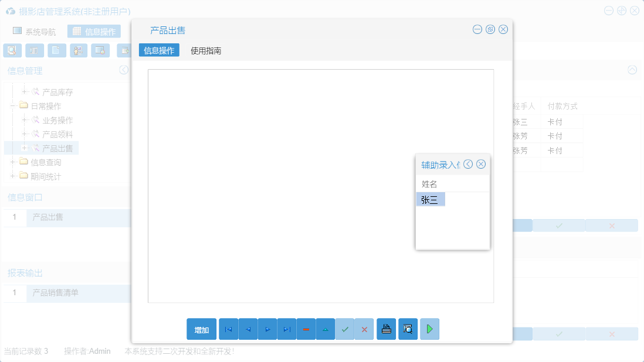The width and height of the screenshot is (644, 362).
Task: Select 产品出售 row in 信息窗口 list
Action: click(x=79, y=218)
